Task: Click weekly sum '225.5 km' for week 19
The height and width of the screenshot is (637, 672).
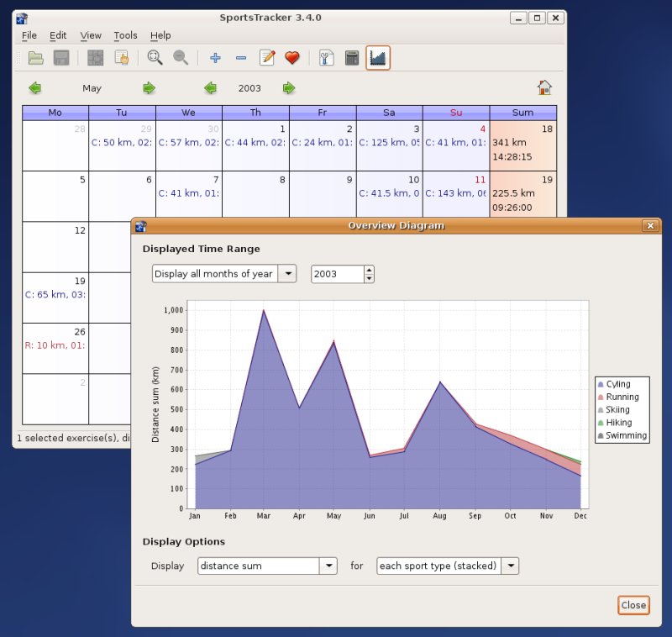Action: [x=513, y=193]
